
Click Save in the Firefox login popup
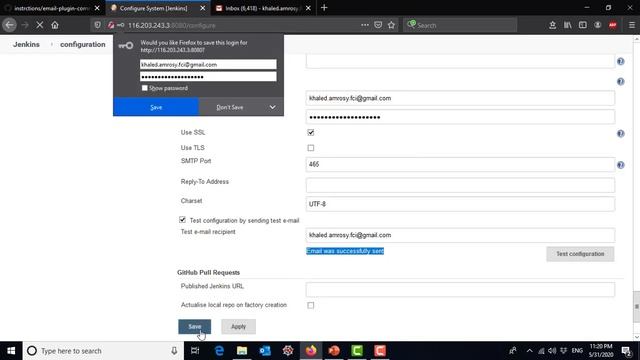coord(156,107)
